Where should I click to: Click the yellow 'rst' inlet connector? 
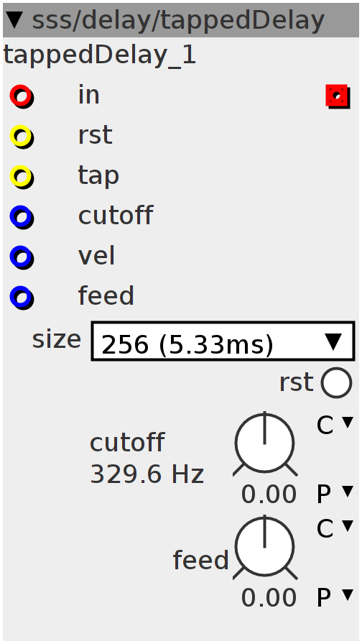click(22, 137)
